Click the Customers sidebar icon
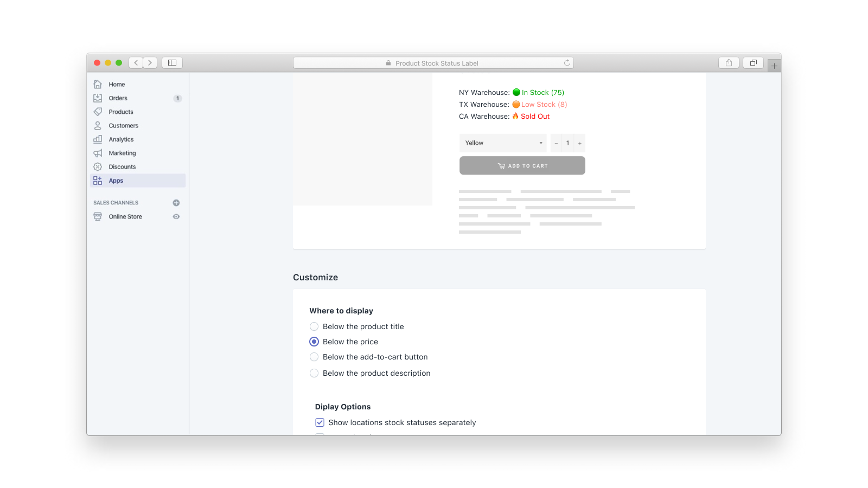Viewport: 868px width, 488px height. (x=98, y=125)
